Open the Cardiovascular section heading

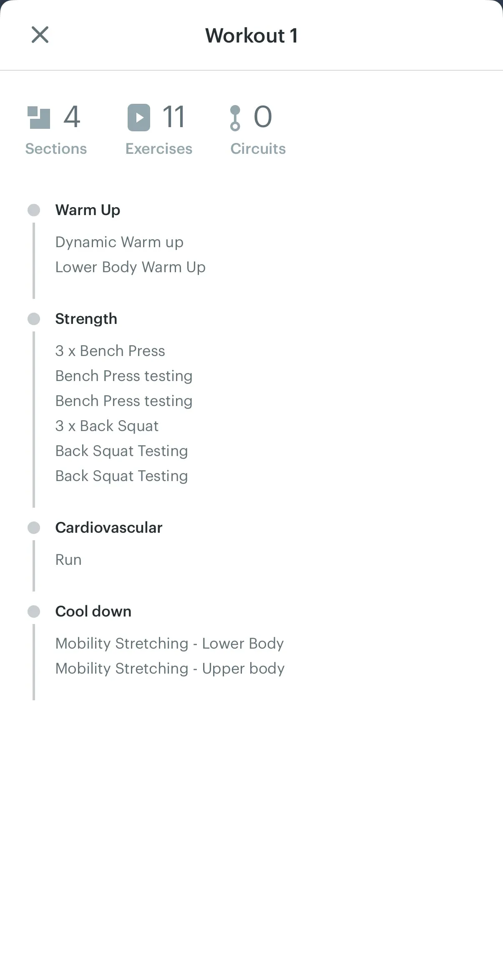click(109, 528)
